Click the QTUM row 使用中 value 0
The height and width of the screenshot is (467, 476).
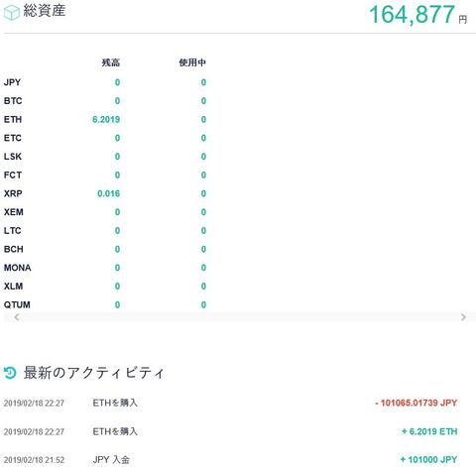point(203,304)
